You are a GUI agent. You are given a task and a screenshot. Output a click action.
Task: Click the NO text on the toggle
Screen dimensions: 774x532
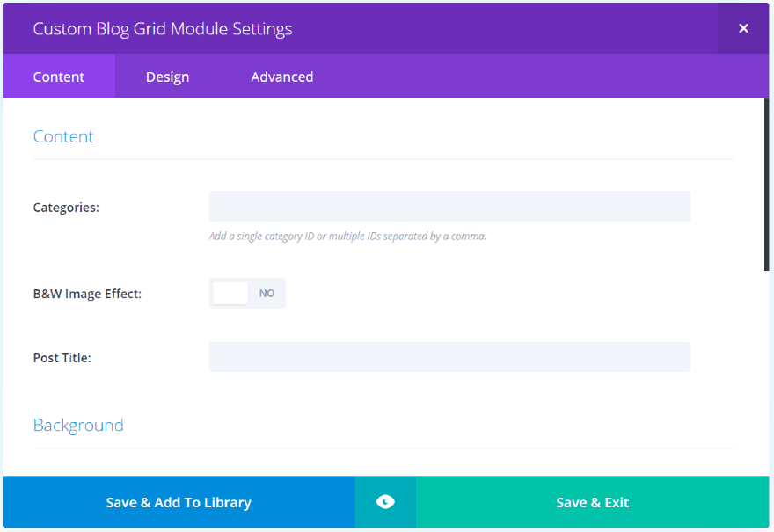267,293
